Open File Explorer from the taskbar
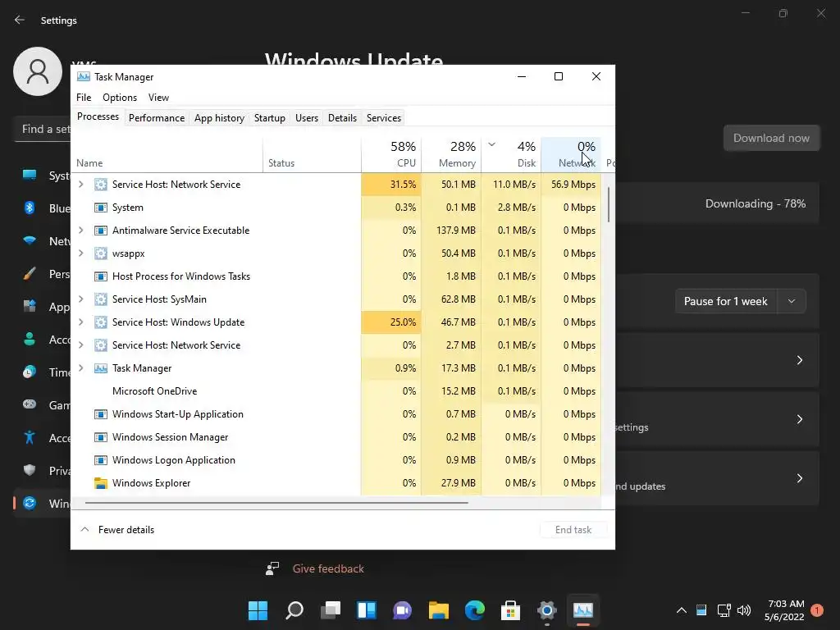 pos(438,610)
